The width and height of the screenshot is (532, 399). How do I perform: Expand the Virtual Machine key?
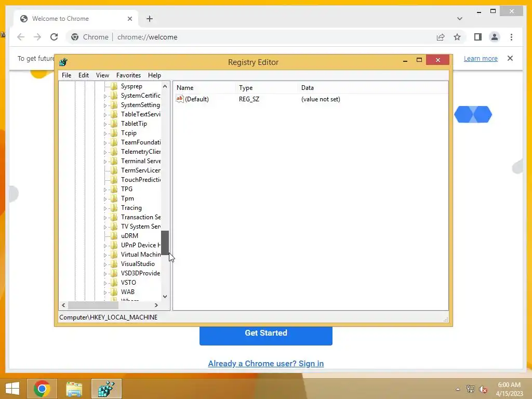105,255
